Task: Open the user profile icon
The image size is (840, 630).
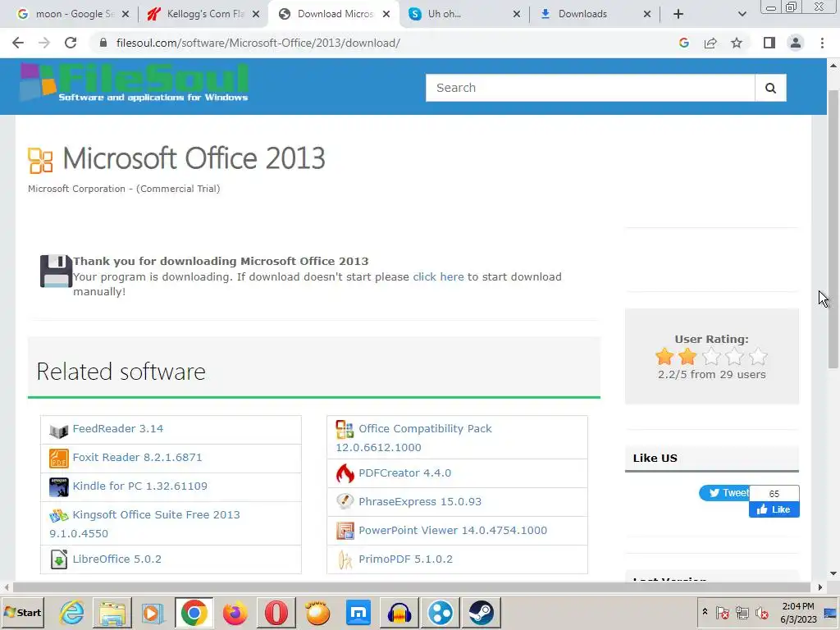Action: click(x=796, y=43)
